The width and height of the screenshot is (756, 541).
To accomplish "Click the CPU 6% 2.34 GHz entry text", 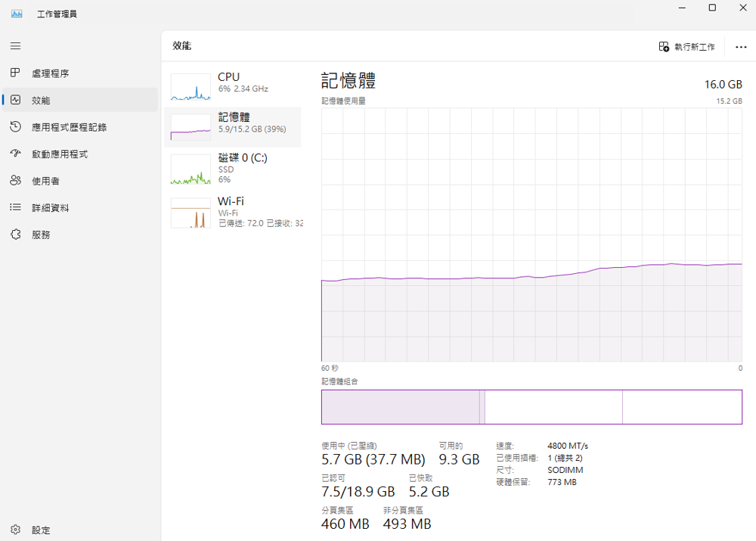I will (x=243, y=89).
